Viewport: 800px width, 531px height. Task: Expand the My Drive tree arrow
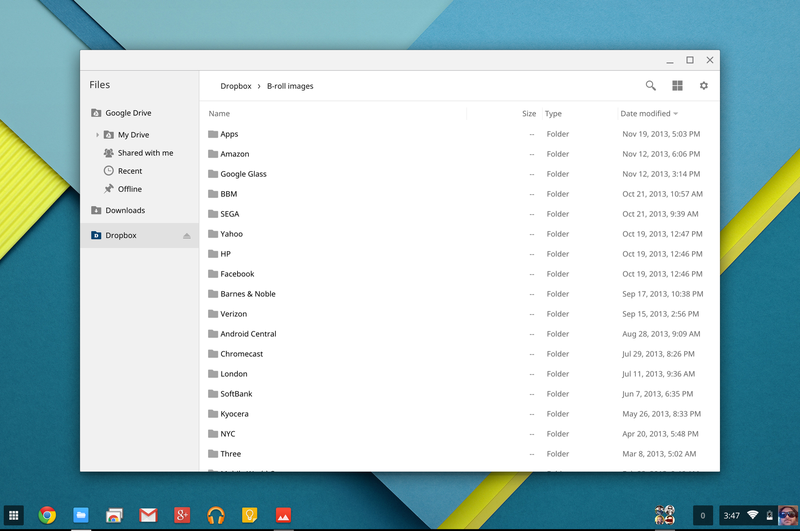[97, 135]
